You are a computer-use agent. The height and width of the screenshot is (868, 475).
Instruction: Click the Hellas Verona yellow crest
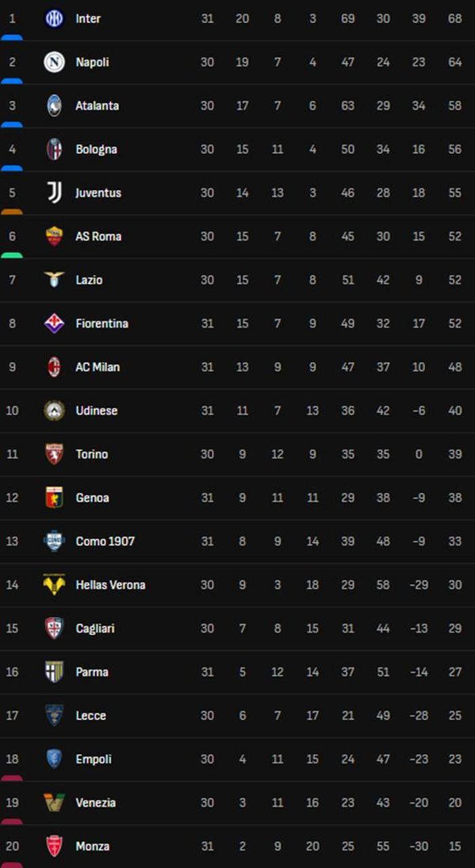(x=54, y=585)
